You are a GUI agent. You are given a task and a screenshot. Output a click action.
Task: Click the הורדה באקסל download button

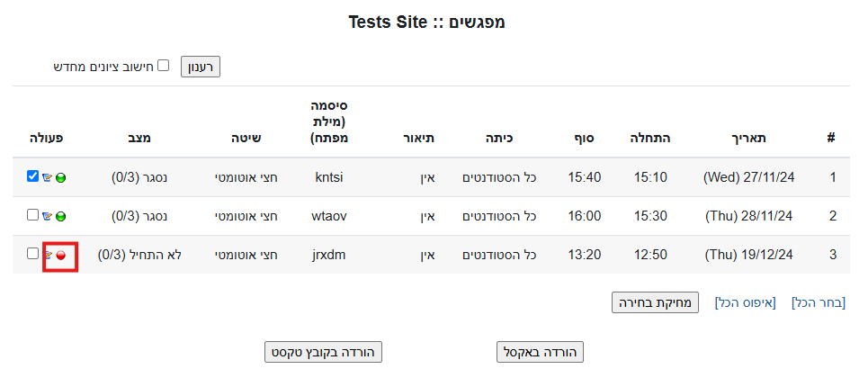541,352
